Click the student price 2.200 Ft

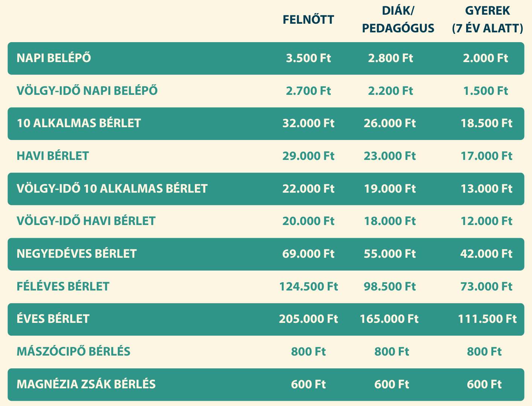tap(390, 91)
